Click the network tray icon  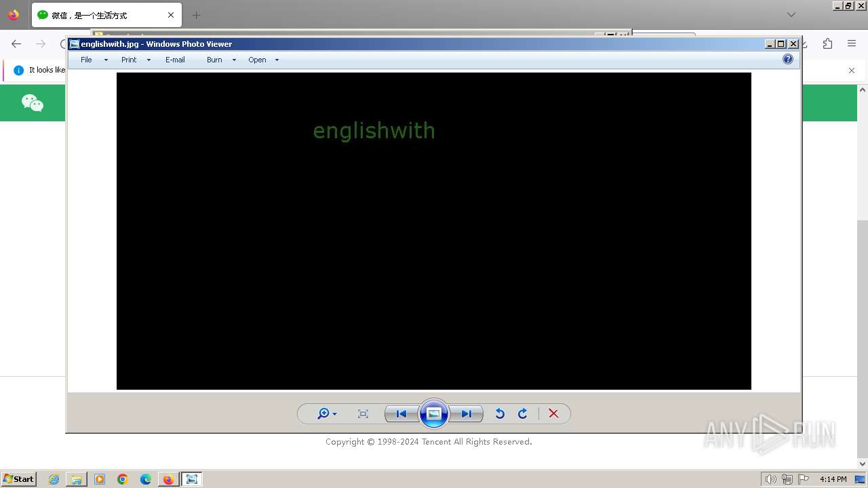[787, 479]
